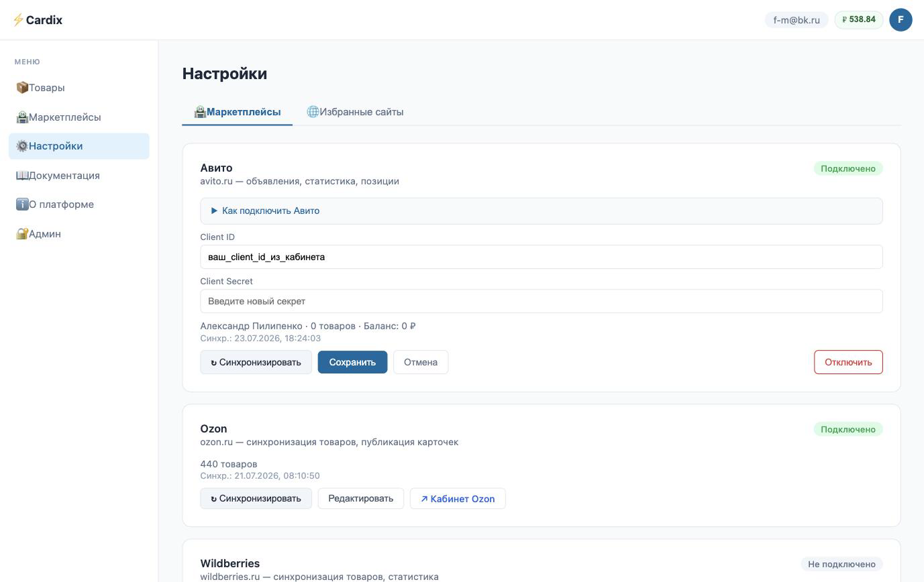924x582 pixels.
Task: Select Настройки in the sidebar menu
Action: click(79, 146)
